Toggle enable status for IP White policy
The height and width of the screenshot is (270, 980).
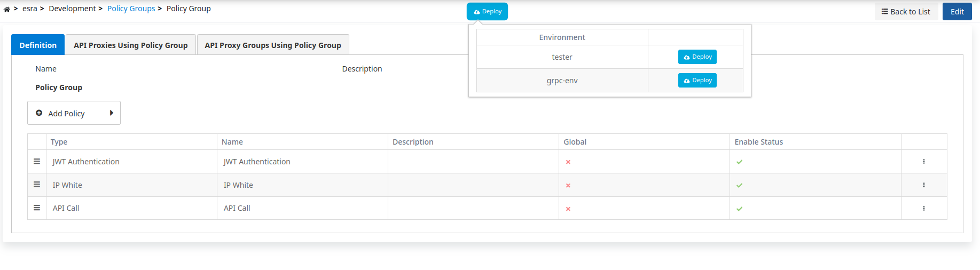[739, 186]
